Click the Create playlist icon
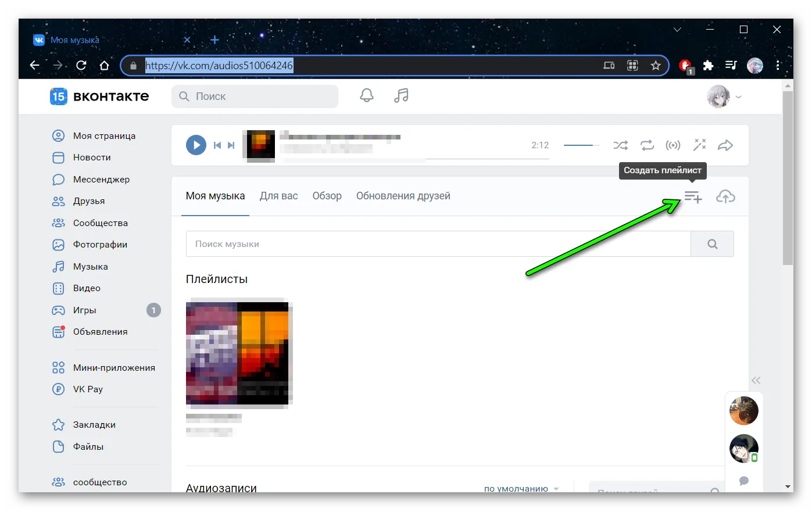 pyautogui.click(x=693, y=197)
